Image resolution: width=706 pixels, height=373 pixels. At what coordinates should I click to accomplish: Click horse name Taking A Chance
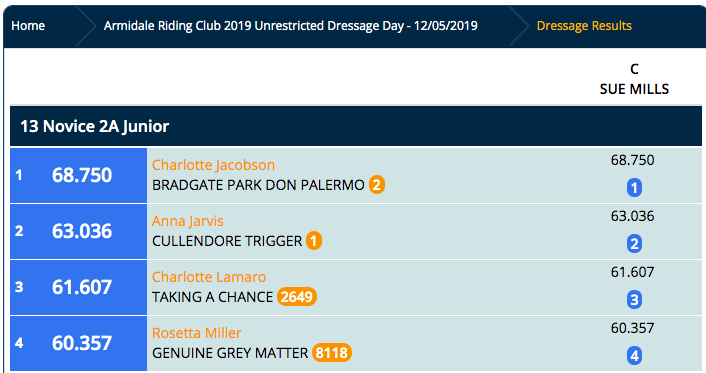[x=212, y=297]
